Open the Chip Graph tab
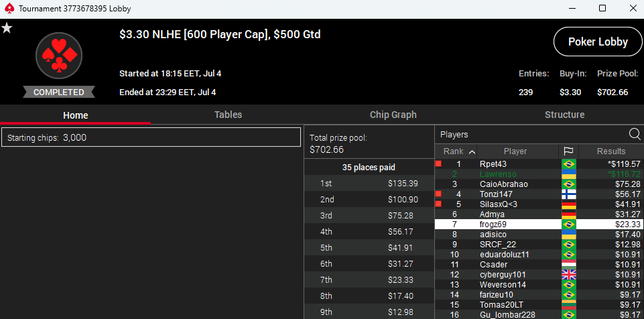Viewport: 644px width, 319px height. click(x=393, y=115)
